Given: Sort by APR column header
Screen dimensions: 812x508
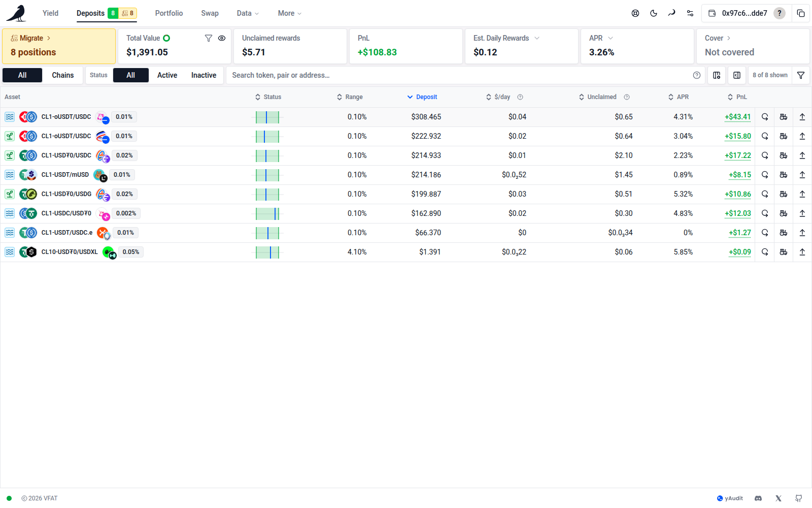Looking at the screenshot, I should [x=679, y=97].
